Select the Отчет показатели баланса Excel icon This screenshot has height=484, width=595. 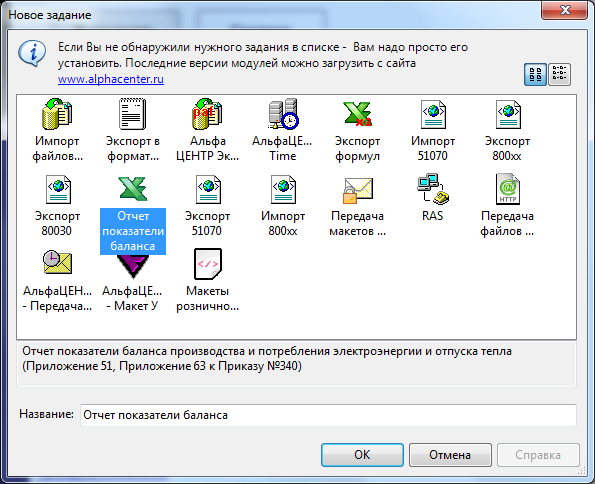pos(132,188)
